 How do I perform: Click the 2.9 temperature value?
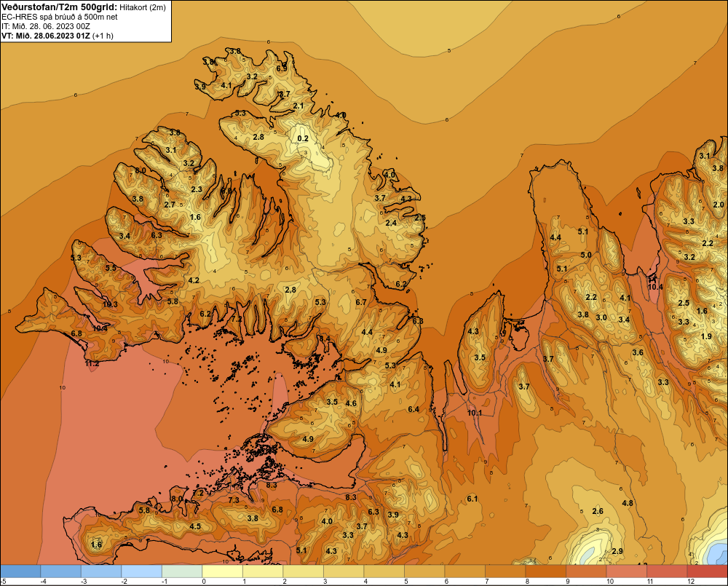pos(617,551)
